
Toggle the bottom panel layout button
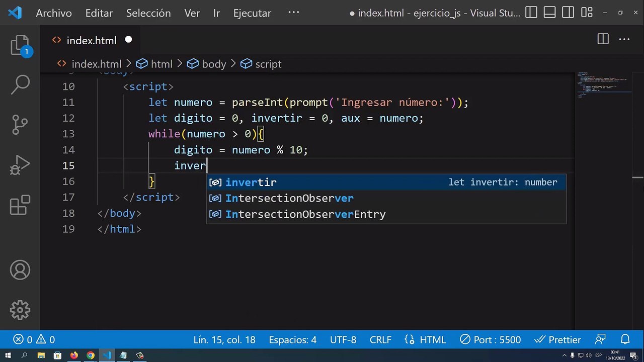click(x=549, y=13)
